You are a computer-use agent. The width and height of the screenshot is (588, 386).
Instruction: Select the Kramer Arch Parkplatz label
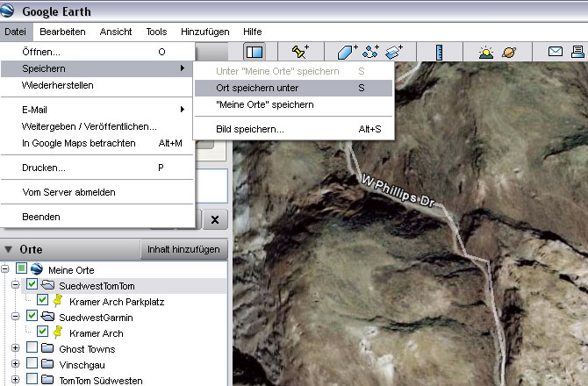[x=117, y=302]
